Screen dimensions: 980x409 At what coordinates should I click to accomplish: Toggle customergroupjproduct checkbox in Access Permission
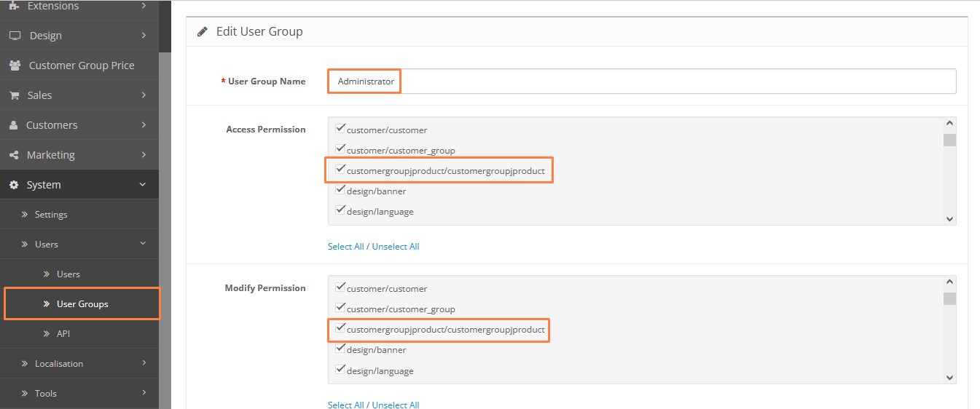[340, 170]
